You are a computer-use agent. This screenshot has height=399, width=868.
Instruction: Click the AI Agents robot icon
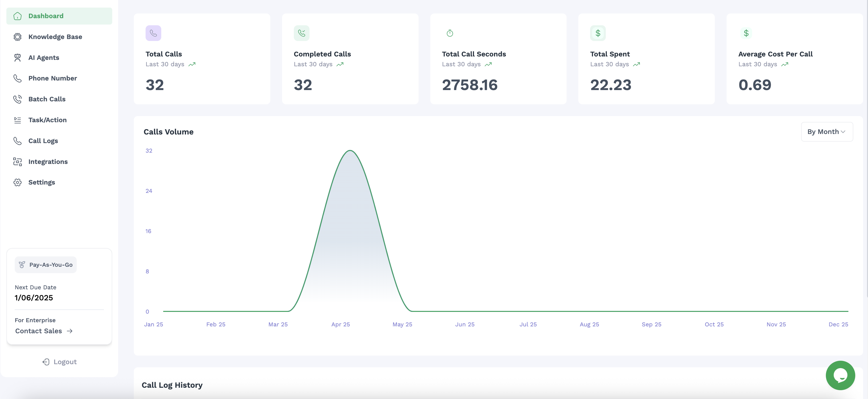pos(18,58)
